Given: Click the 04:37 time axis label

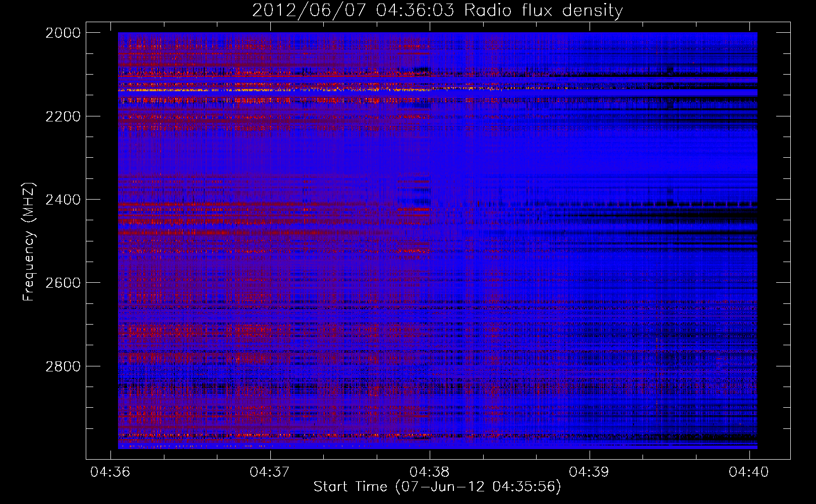Looking at the screenshot, I should 270,472.
